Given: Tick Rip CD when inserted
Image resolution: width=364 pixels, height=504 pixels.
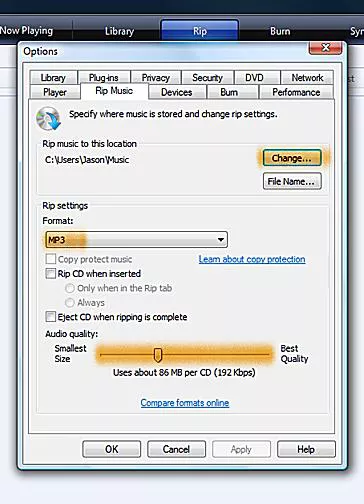Looking at the screenshot, I should click(51, 274).
